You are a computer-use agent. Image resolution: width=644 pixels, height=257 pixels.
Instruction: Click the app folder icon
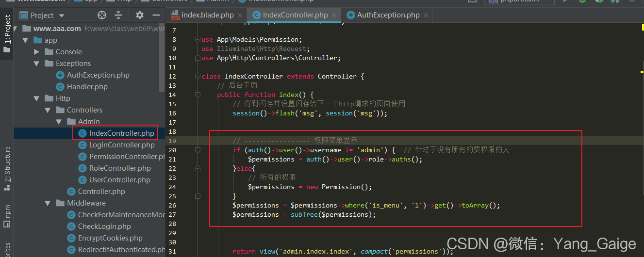click(37, 40)
